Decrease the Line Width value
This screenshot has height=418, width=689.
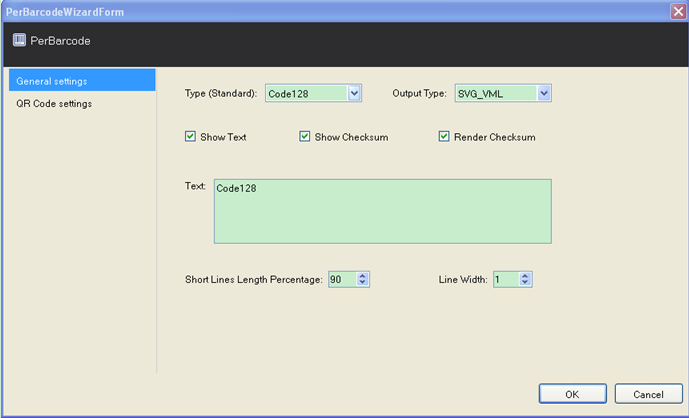click(x=525, y=282)
